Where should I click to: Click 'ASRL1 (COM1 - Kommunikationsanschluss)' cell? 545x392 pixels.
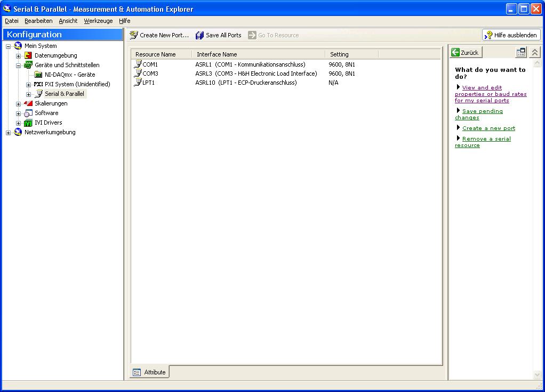coord(250,64)
